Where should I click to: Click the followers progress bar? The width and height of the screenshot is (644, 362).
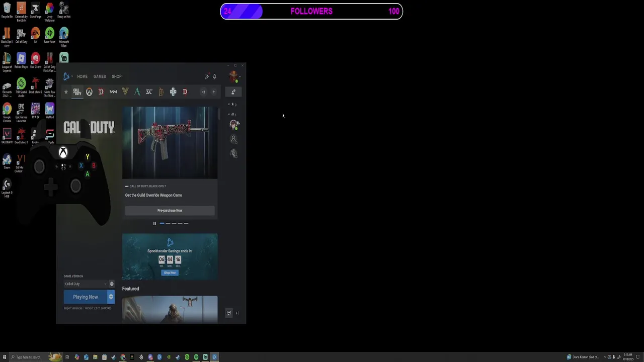pos(311,11)
